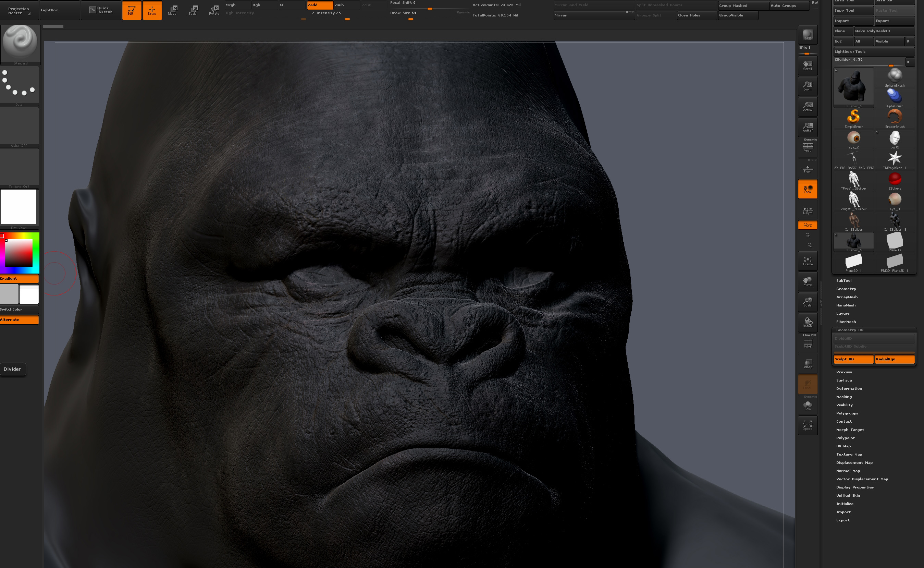Select the main white color swatch
The image size is (924, 568).
click(x=29, y=294)
